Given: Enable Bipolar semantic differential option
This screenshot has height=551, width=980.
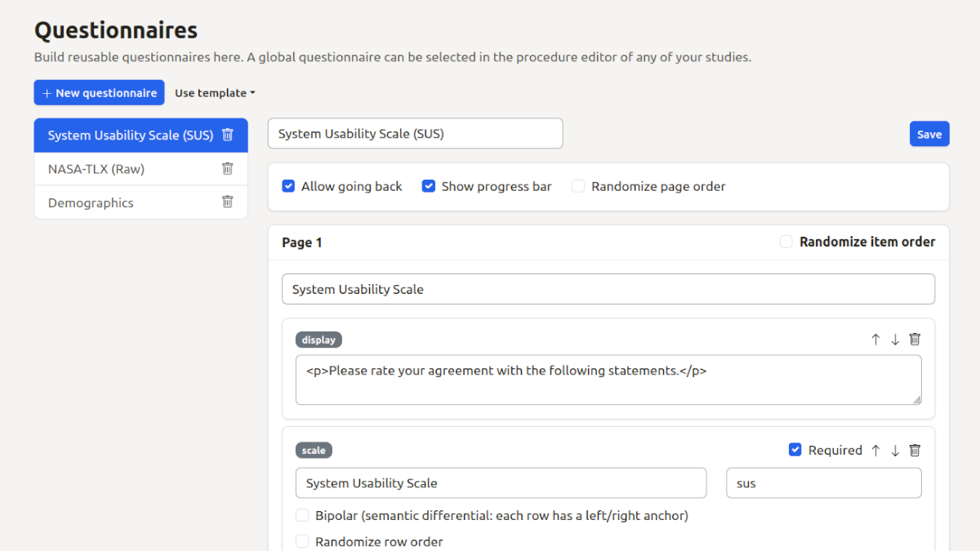Looking at the screenshot, I should pyautogui.click(x=302, y=515).
